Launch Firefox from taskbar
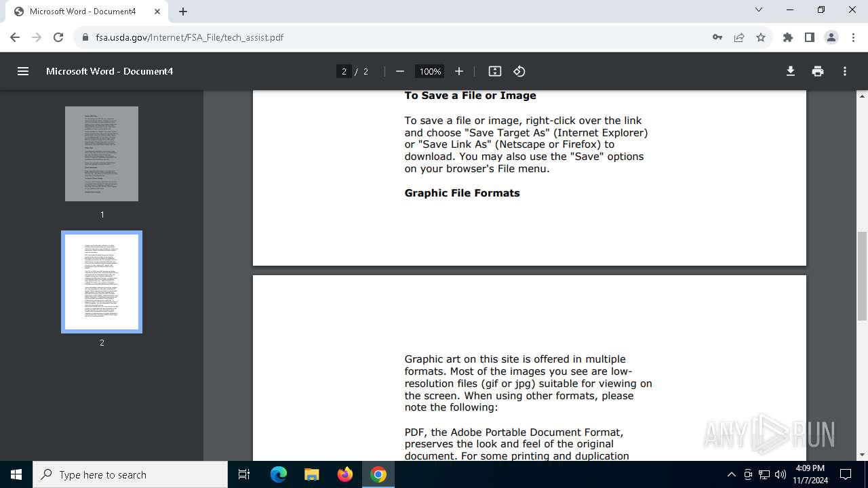Screen dimensions: 868x488 (345, 474)
